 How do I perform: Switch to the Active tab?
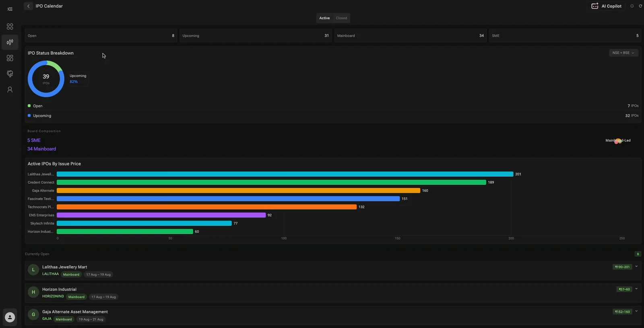point(324,18)
